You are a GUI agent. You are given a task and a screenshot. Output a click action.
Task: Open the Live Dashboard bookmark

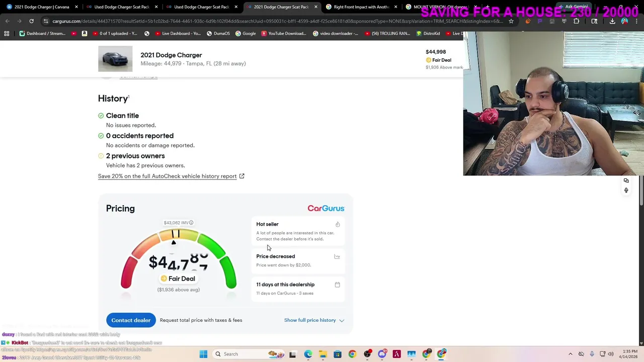(178, 33)
